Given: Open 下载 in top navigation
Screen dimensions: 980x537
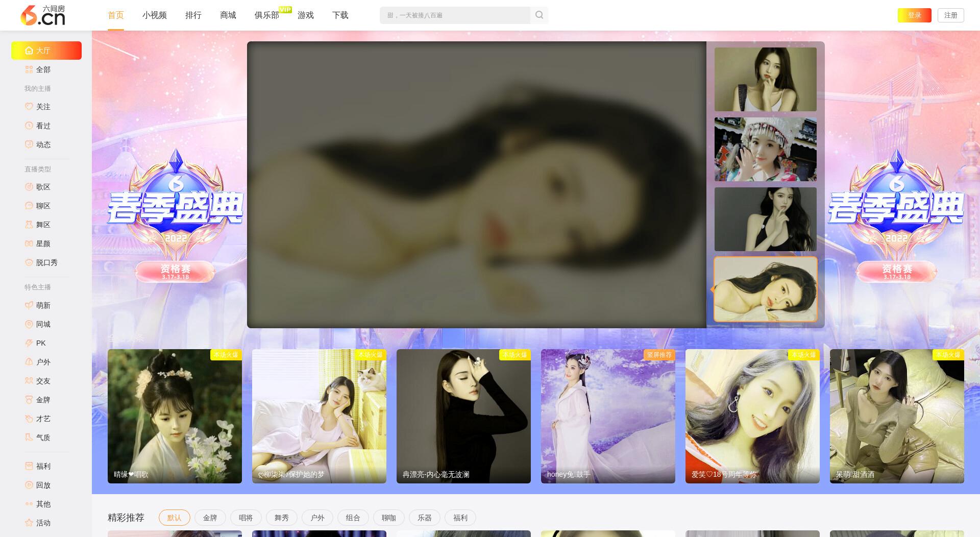Looking at the screenshot, I should [x=340, y=15].
